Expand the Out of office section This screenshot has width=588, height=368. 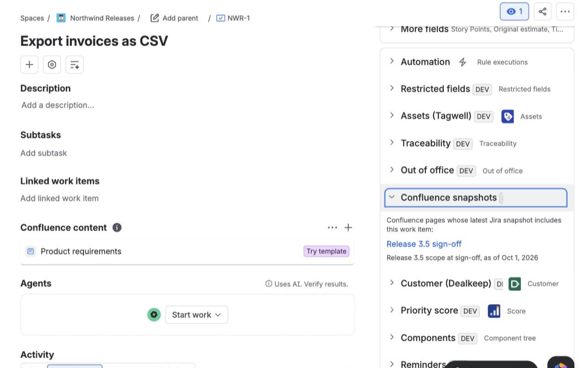(x=392, y=170)
